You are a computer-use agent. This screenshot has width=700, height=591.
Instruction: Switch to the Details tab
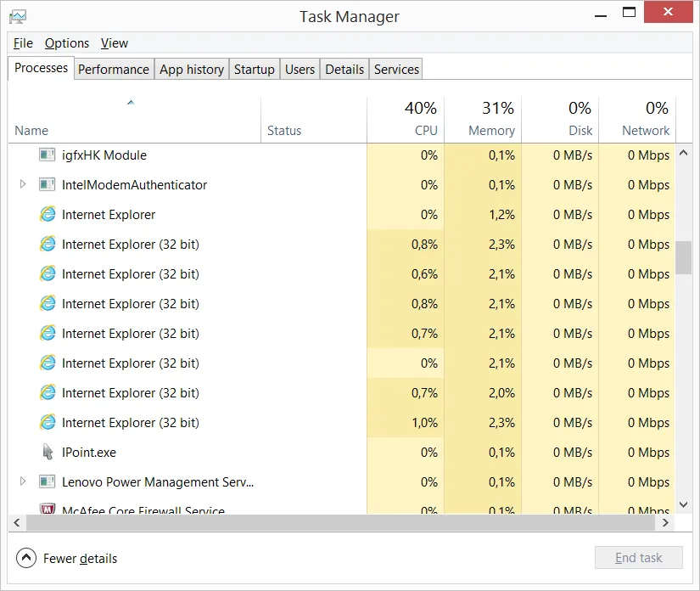pyautogui.click(x=344, y=70)
